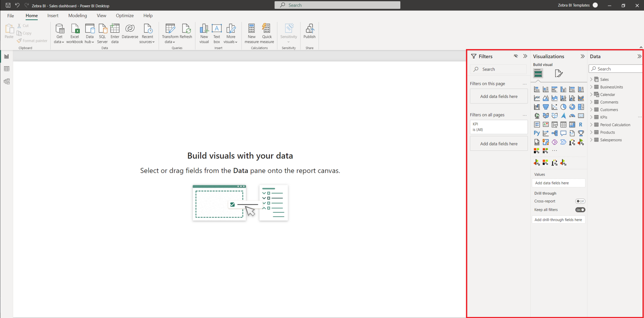Select the Azure map arrow visual
Screen dimensions: 644x318
click(563, 116)
